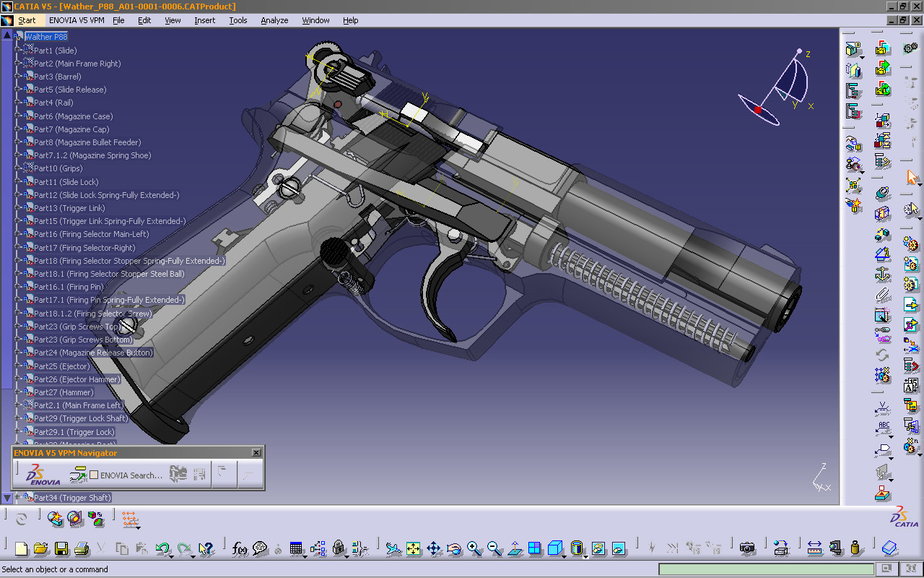924x578 pixels.
Task: Expand Part10 (Grips) tree node
Action: click(19, 168)
